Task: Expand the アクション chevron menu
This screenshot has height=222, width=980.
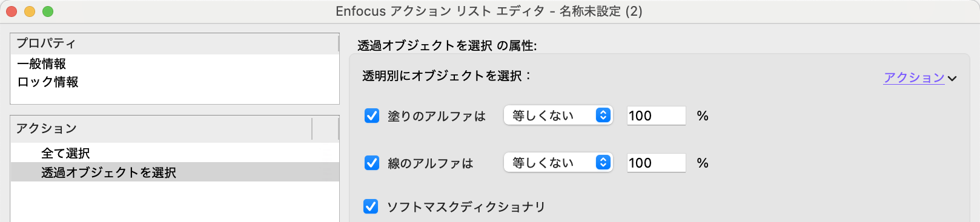Action: tap(952, 79)
